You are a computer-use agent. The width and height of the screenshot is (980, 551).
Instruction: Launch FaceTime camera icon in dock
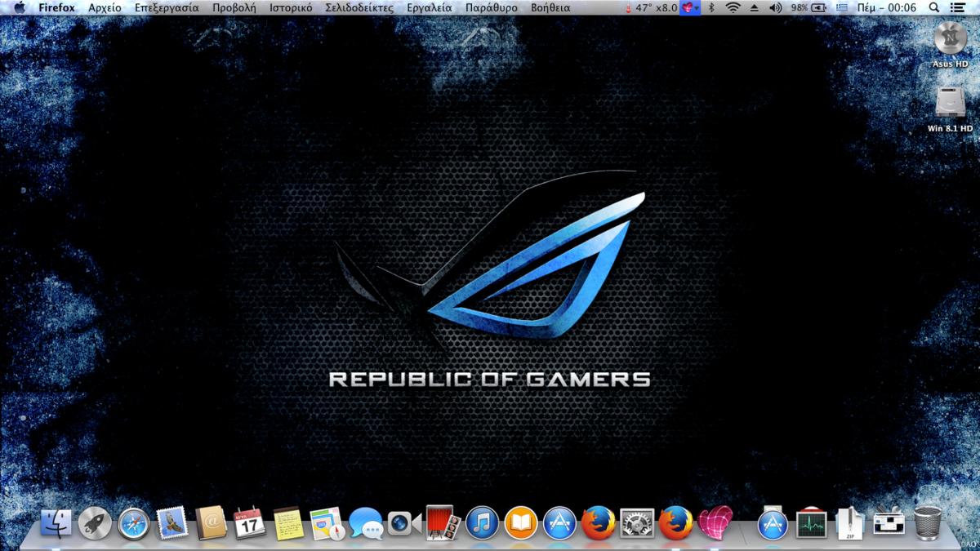pos(404,522)
